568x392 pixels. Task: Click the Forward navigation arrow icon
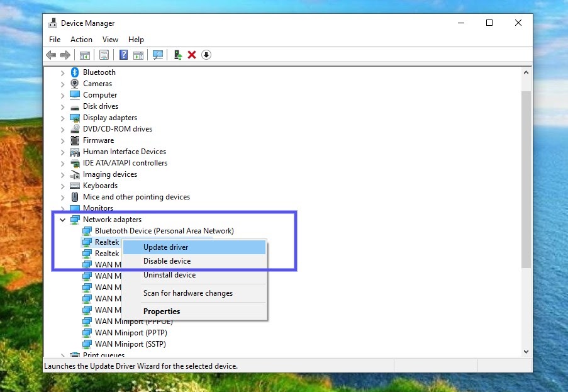(x=66, y=55)
